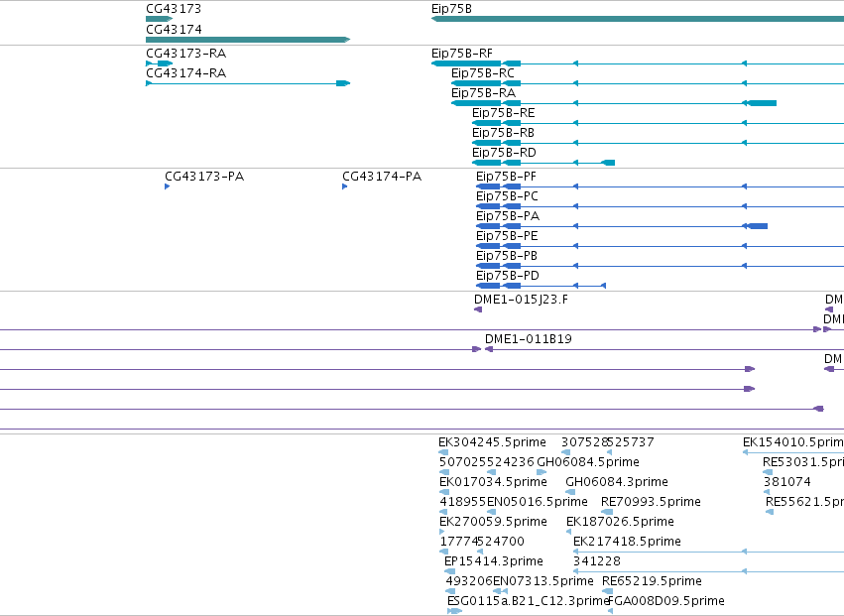Click the 381074 EST label
844x616 pixels.
pyautogui.click(x=786, y=482)
